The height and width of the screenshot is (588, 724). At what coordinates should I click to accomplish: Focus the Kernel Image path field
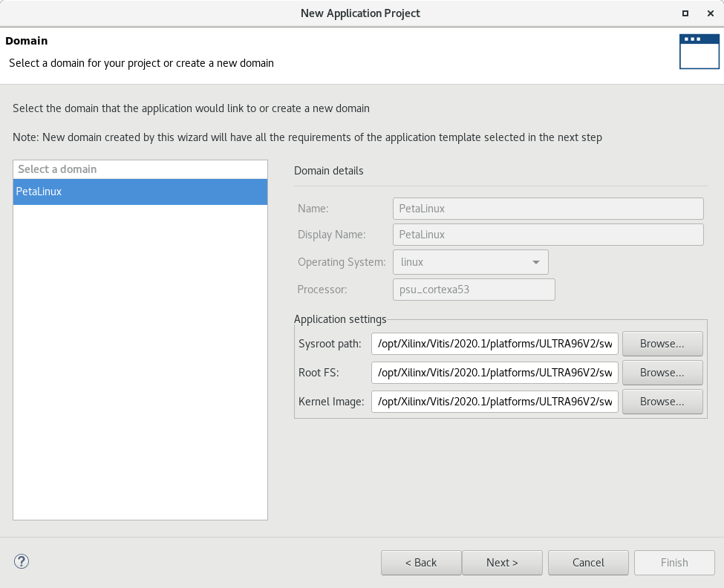495,402
